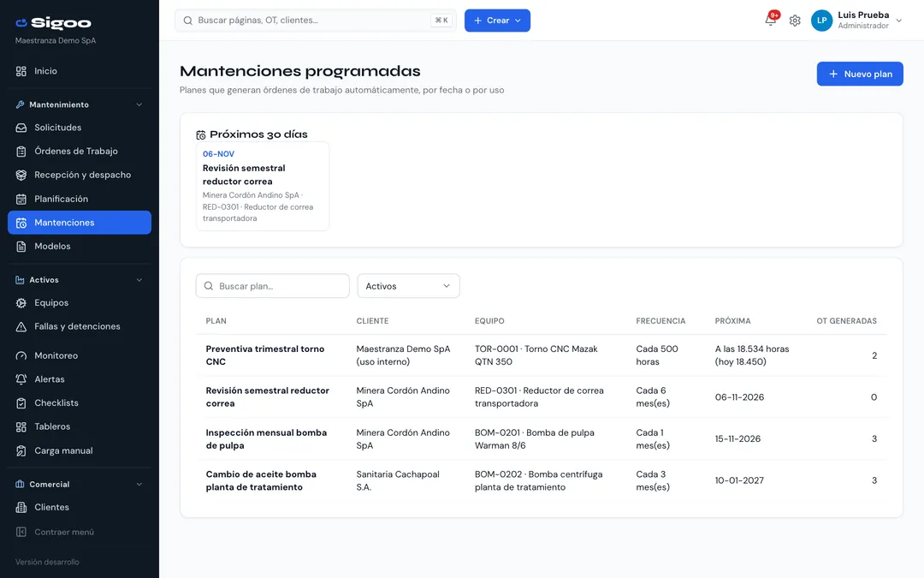The width and height of the screenshot is (924, 578).
Task: Click the PRÓXIMA column header
Action: click(x=732, y=321)
